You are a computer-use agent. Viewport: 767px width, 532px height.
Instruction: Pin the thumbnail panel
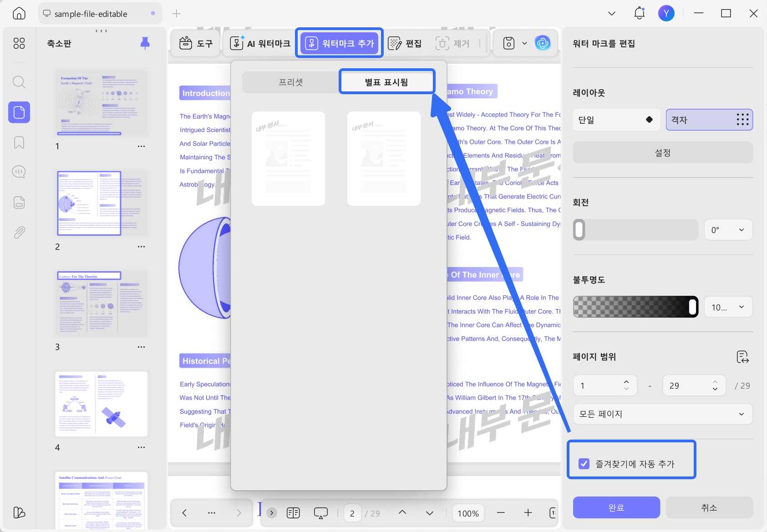(x=145, y=43)
